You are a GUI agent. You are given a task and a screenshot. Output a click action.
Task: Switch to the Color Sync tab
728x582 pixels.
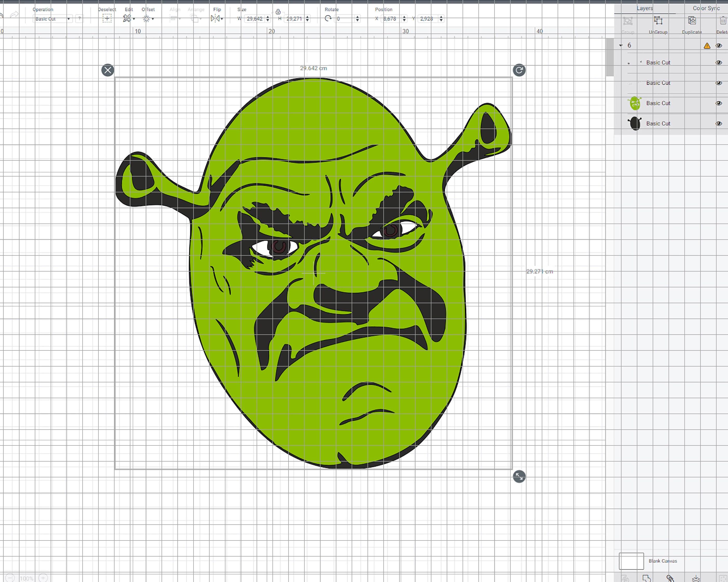(705, 8)
